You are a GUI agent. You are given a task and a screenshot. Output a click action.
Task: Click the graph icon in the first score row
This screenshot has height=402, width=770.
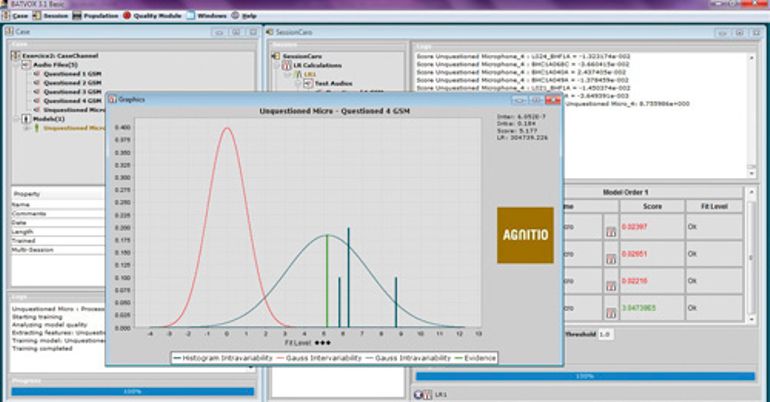click(x=610, y=230)
